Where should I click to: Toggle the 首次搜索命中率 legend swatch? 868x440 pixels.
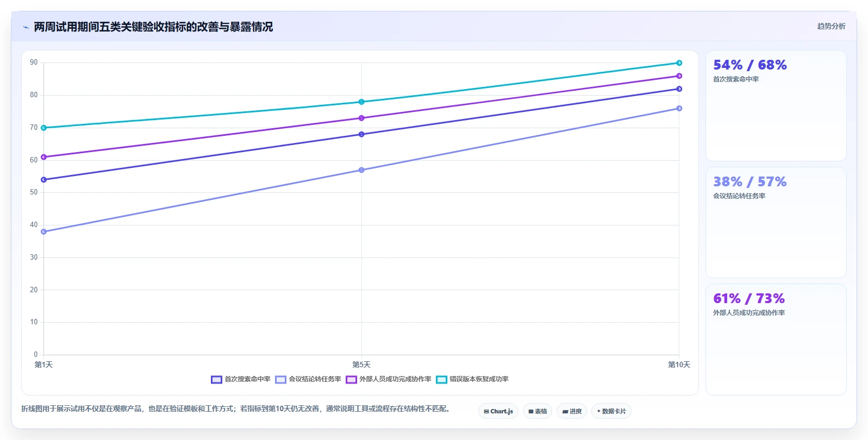[x=216, y=380]
